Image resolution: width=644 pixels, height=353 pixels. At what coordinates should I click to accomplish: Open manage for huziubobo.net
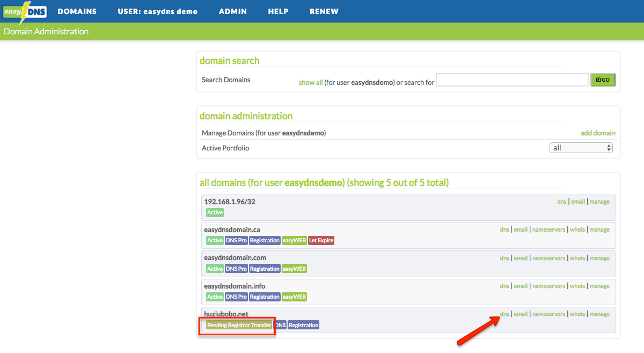click(x=599, y=314)
